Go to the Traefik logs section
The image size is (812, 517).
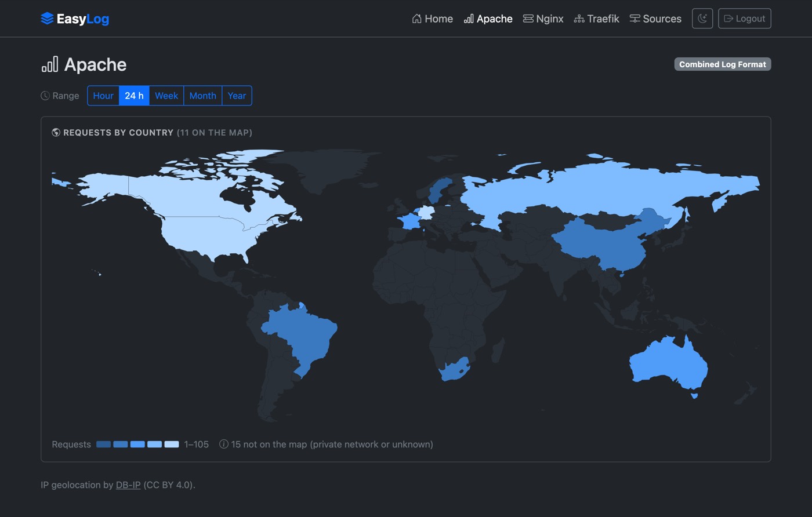click(x=596, y=19)
